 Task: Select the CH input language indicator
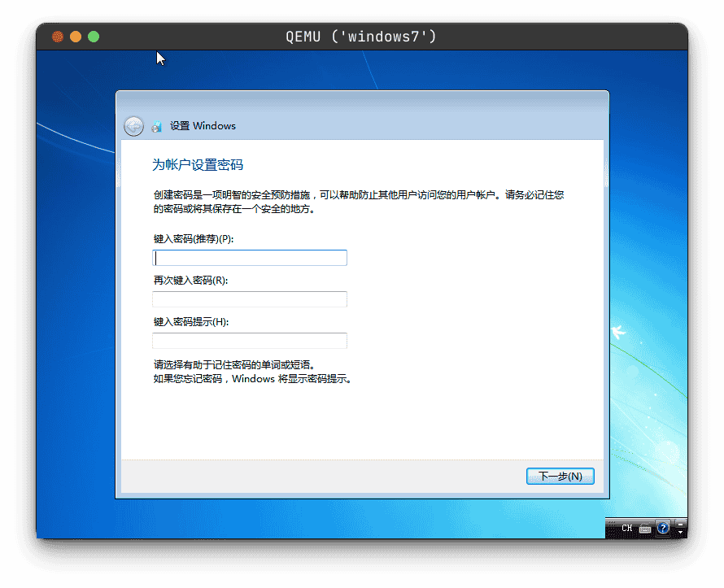pyautogui.click(x=627, y=528)
